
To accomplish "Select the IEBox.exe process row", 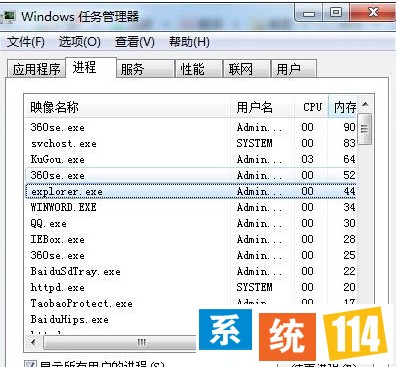I will (190, 239).
